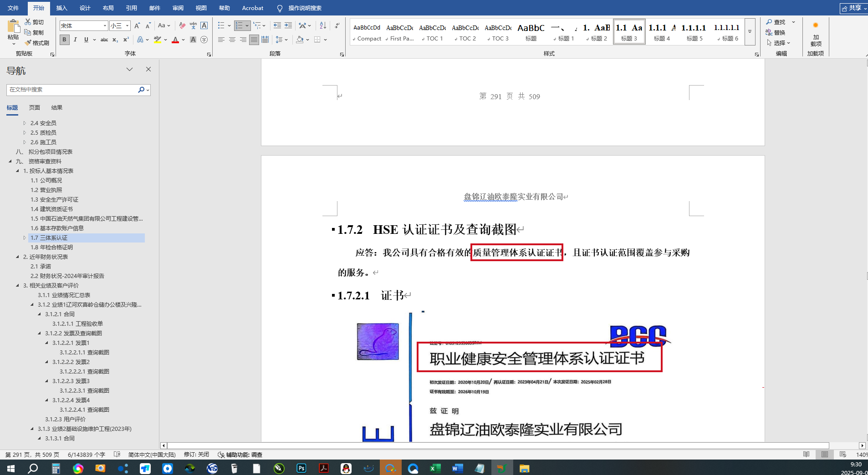Collapse the 九、资格审查资料 tree node
The image size is (868, 475).
pos(10,161)
